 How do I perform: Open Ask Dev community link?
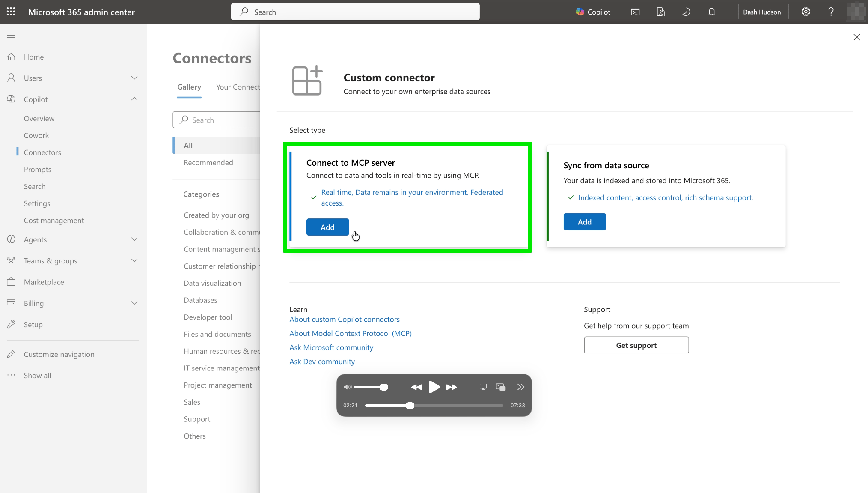click(322, 361)
